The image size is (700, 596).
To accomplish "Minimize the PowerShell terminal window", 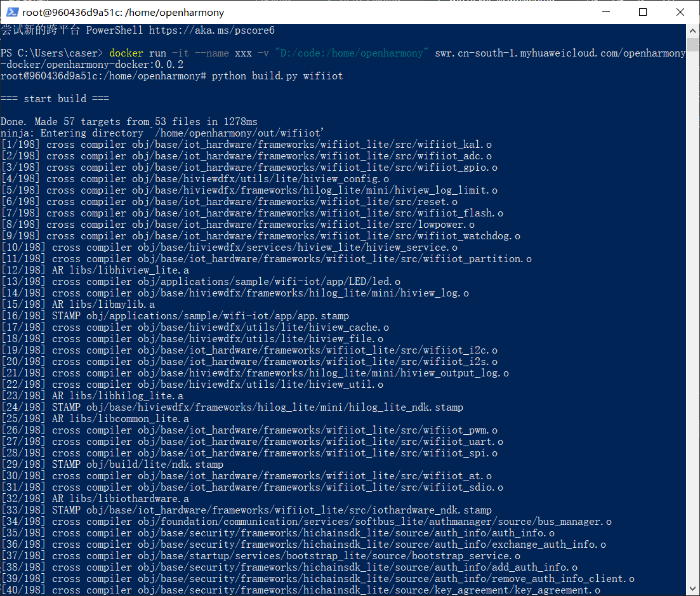I will pos(606,12).
